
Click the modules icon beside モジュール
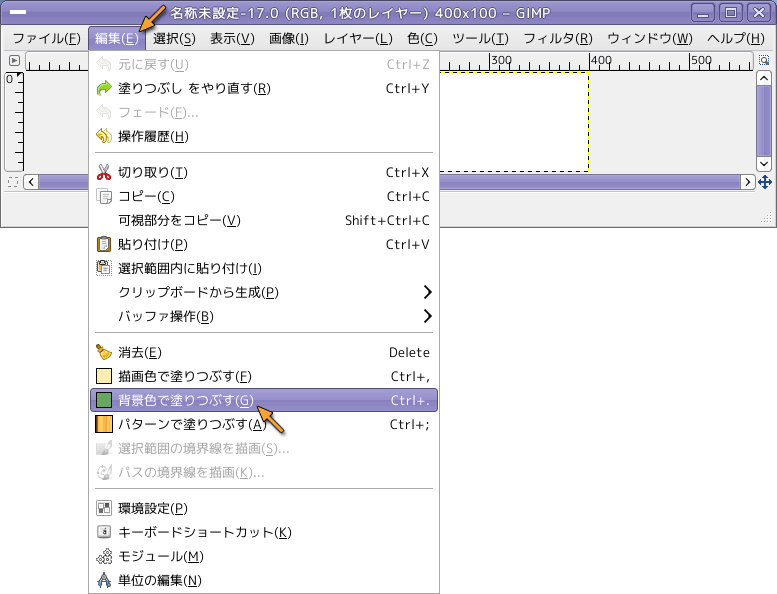tap(104, 556)
